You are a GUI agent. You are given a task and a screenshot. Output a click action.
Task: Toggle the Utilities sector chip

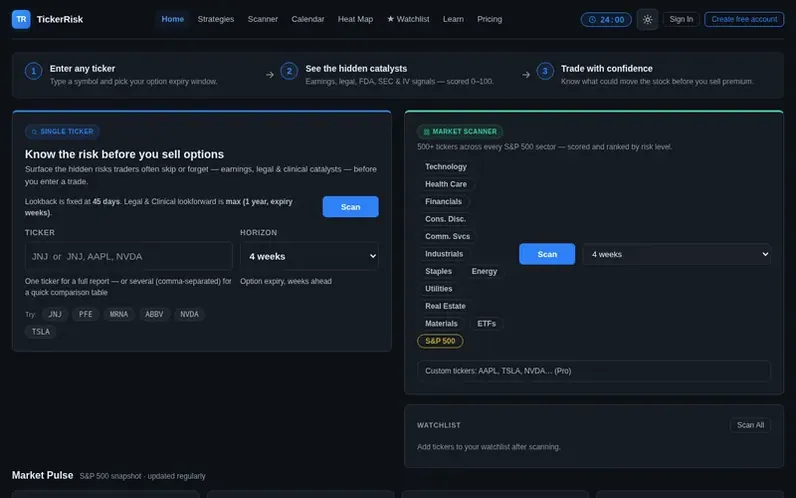(439, 288)
